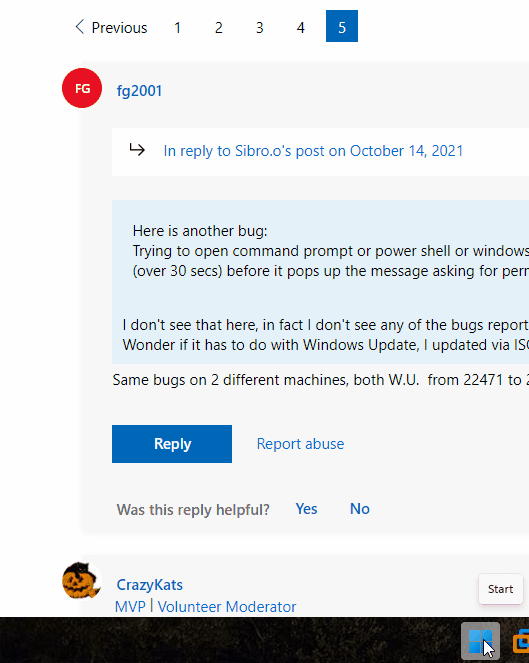Click the Previous chevron arrow
Image resolution: width=529 pixels, height=663 pixels.
pos(79,27)
